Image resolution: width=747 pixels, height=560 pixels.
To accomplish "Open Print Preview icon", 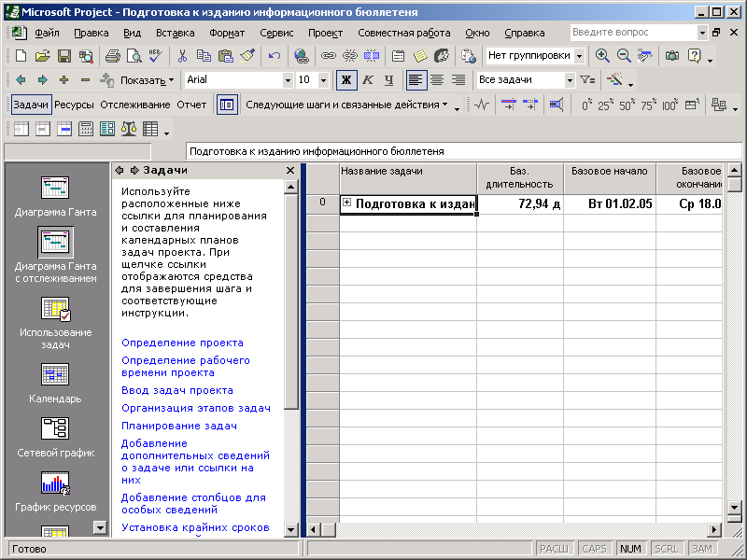I will click(x=134, y=56).
